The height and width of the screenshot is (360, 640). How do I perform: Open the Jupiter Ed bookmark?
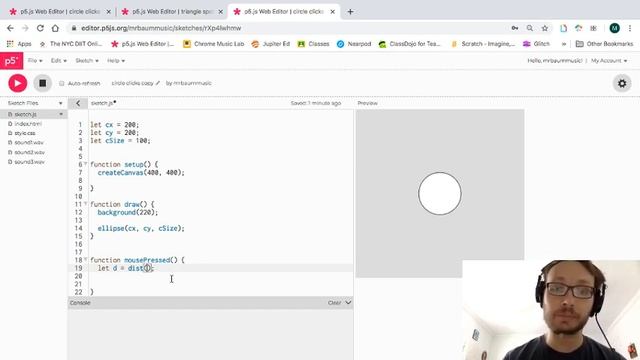coord(271,44)
